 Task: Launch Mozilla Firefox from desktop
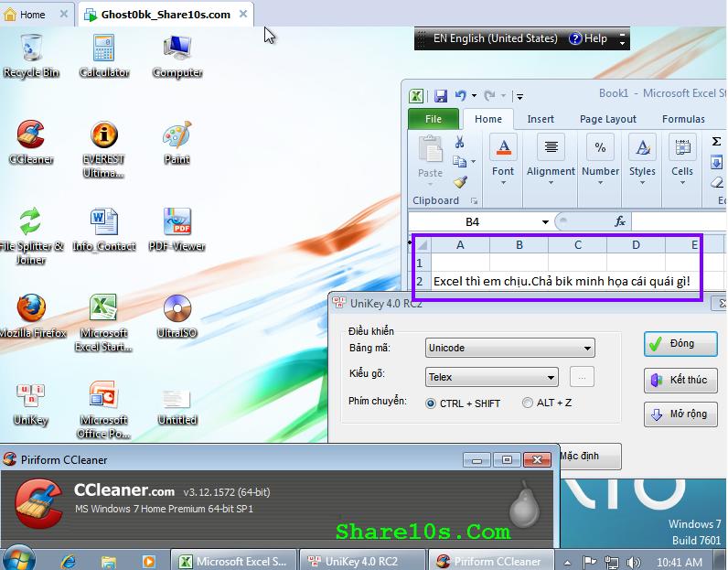click(31, 316)
